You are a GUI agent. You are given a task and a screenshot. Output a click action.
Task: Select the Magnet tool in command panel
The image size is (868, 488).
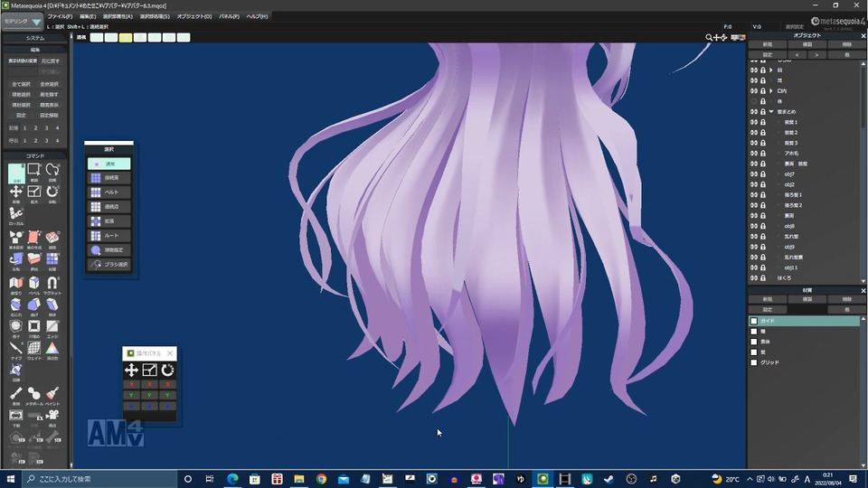52,284
